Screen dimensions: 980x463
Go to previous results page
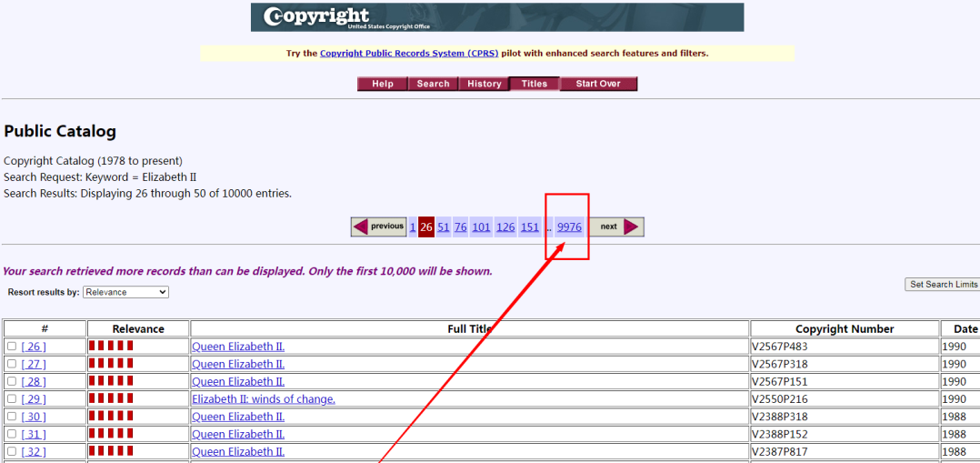[379, 226]
